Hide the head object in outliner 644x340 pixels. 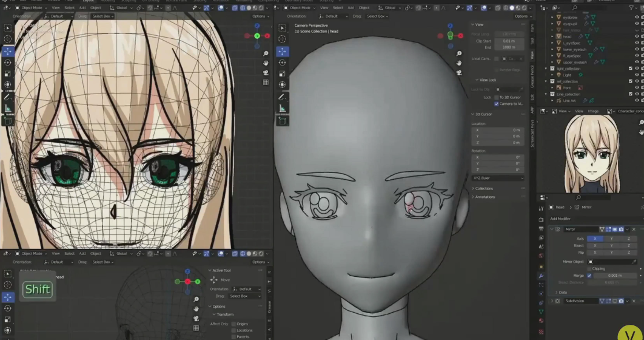coord(637,36)
